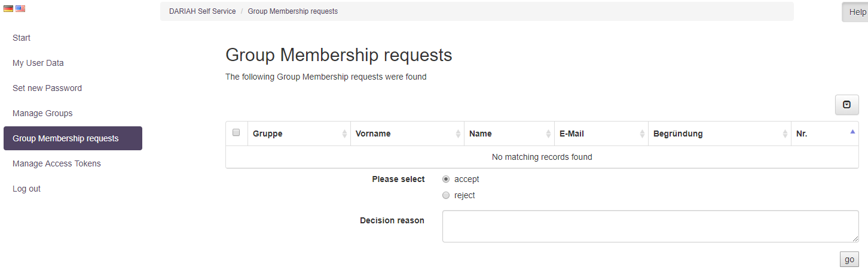Open Manage Access Tokens page
868x273 pixels.
click(x=57, y=163)
